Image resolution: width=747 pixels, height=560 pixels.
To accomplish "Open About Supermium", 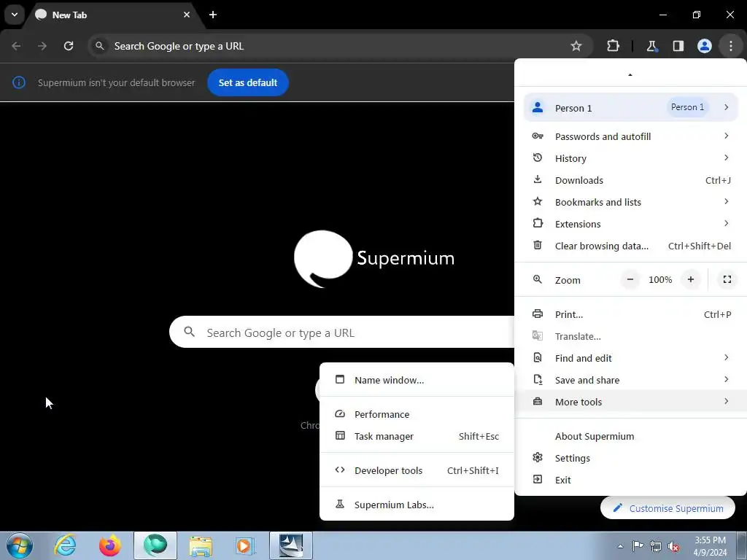I will click(x=630, y=436).
